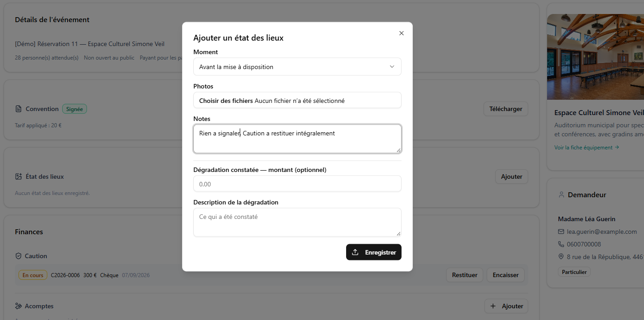This screenshot has height=320, width=644.
Task: Click Restituer for the caution
Action: 465,275
